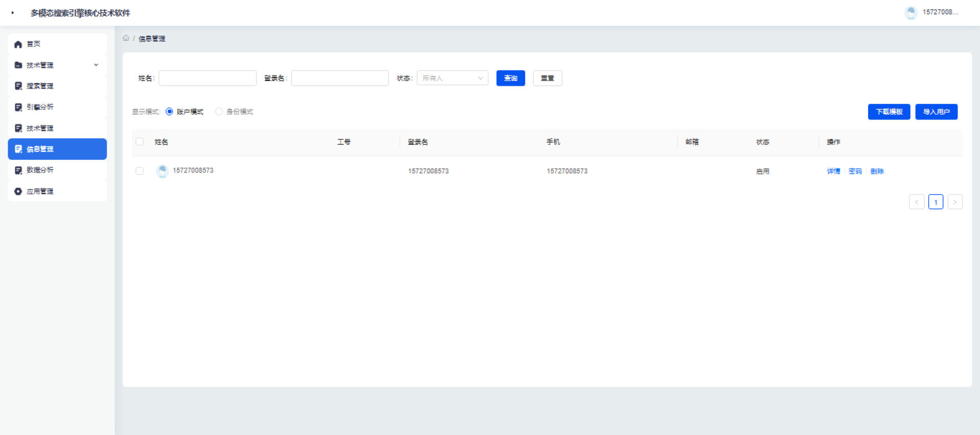Click the avatar in the 15727008573 table row
980x435 pixels.
(x=162, y=171)
